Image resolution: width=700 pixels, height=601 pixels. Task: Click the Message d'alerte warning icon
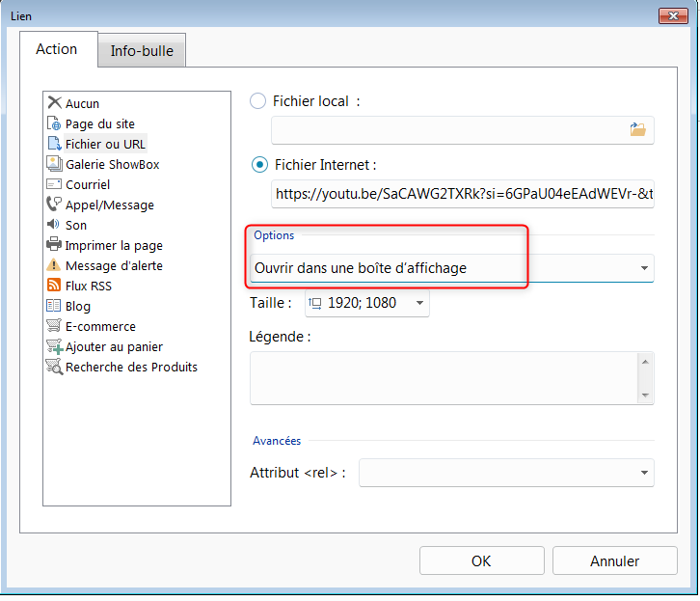(x=54, y=264)
